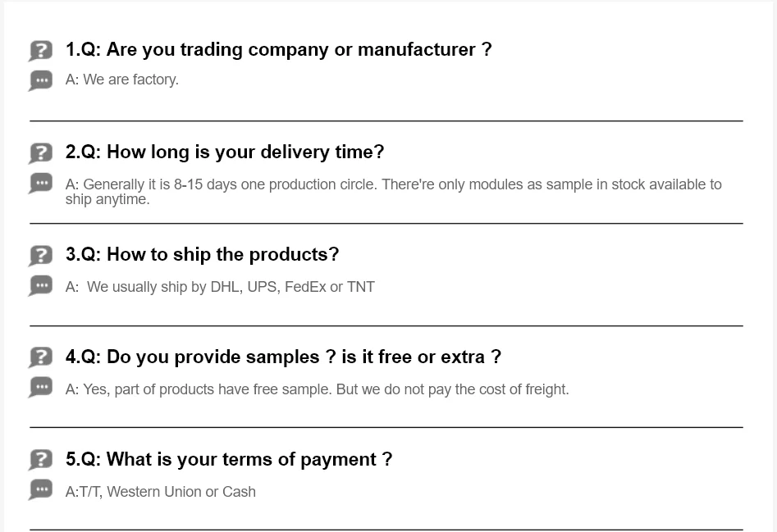Viewport: 777px width, 532px height.
Task: Click the 'T/T, Western Union or Cash' answer
Action: click(x=161, y=492)
